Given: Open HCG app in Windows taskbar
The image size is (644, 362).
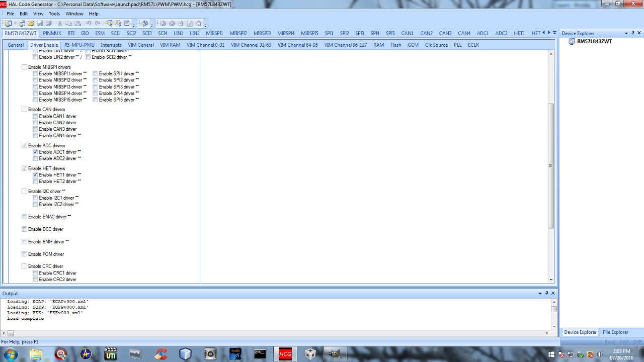Looking at the screenshot, I should [285, 354].
